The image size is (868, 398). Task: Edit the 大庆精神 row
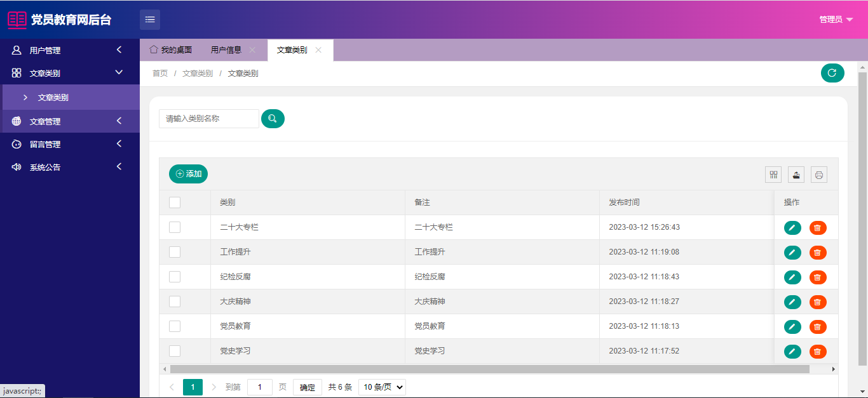pyautogui.click(x=792, y=302)
